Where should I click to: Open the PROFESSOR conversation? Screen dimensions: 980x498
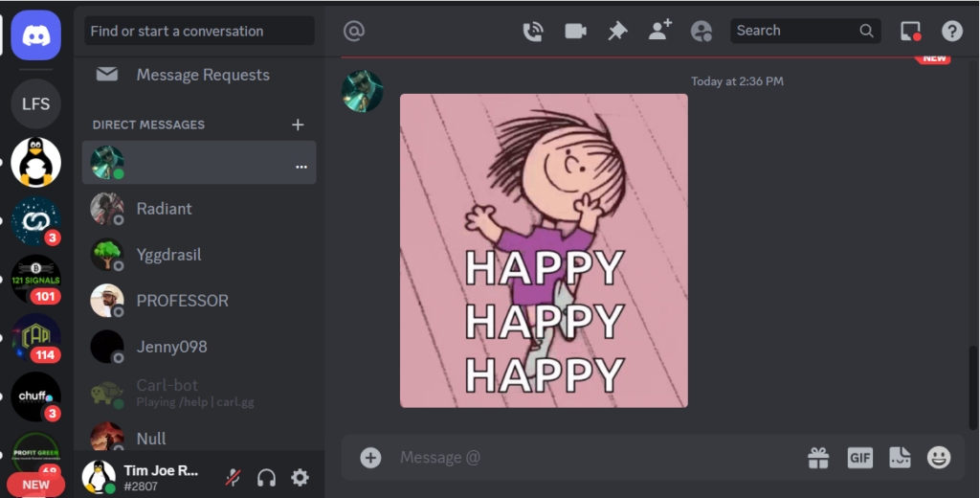(199, 301)
